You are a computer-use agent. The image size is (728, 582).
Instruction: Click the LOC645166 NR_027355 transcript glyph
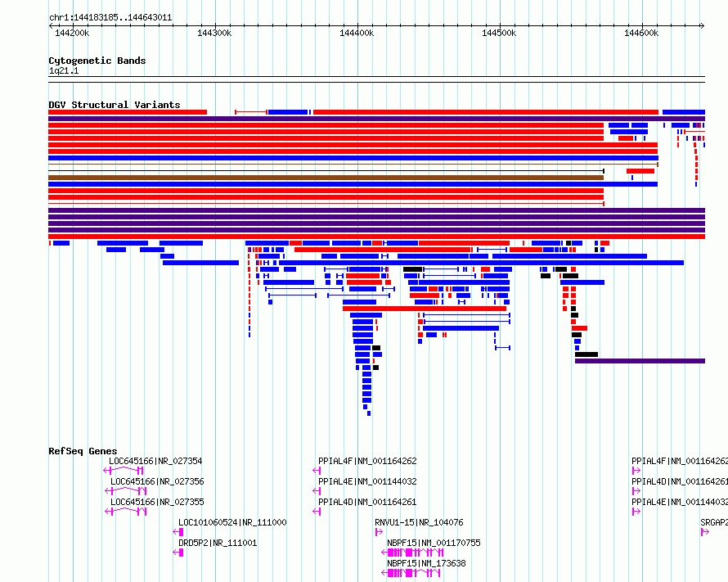click(126, 512)
